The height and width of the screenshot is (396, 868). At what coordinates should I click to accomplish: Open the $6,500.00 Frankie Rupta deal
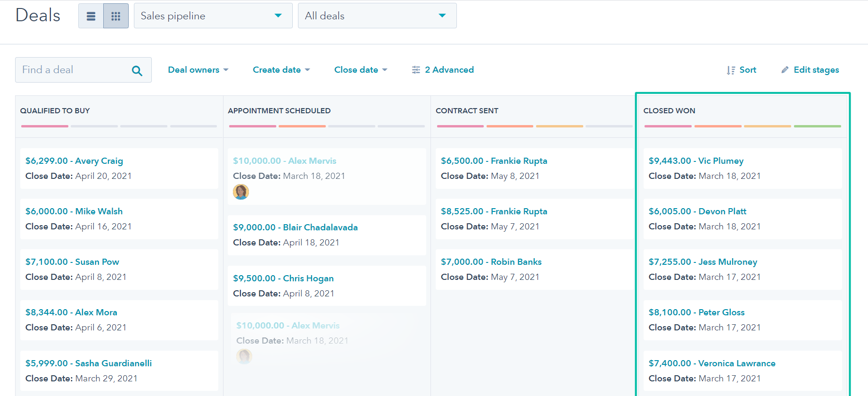494,161
